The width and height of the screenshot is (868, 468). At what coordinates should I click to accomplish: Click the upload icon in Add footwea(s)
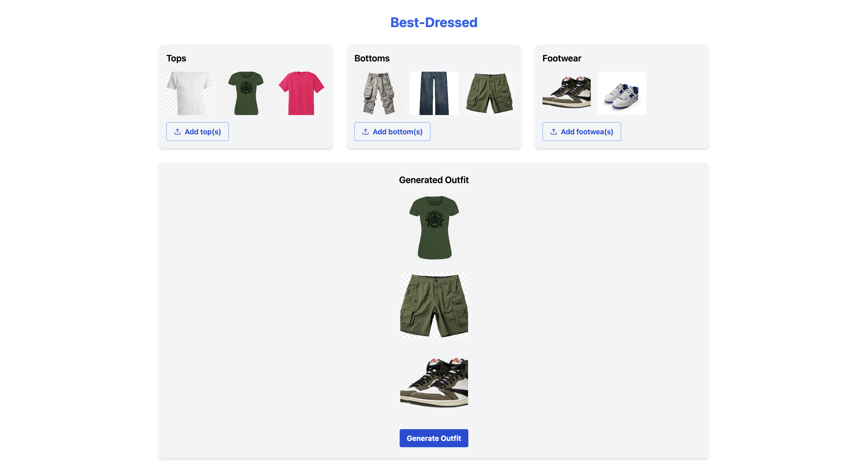pos(553,132)
